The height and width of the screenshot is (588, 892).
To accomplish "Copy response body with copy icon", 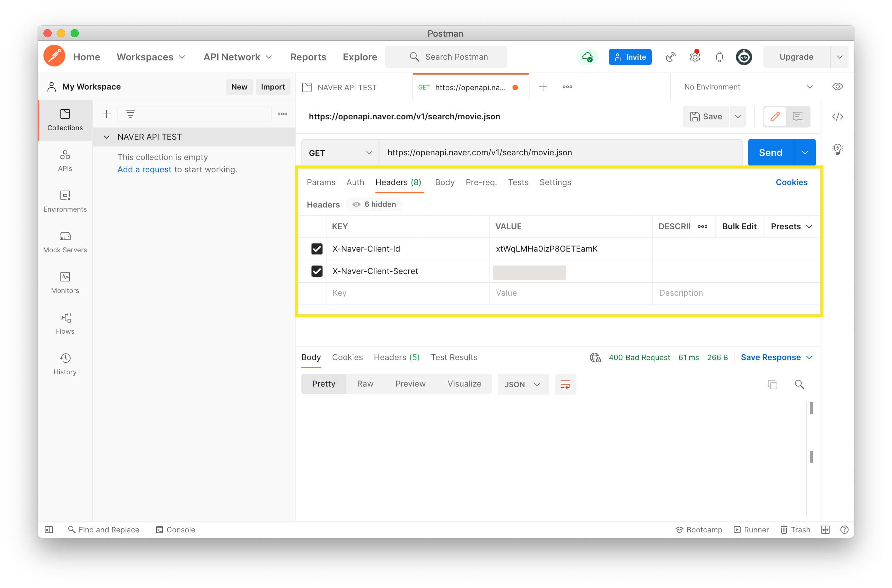I will [772, 384].
